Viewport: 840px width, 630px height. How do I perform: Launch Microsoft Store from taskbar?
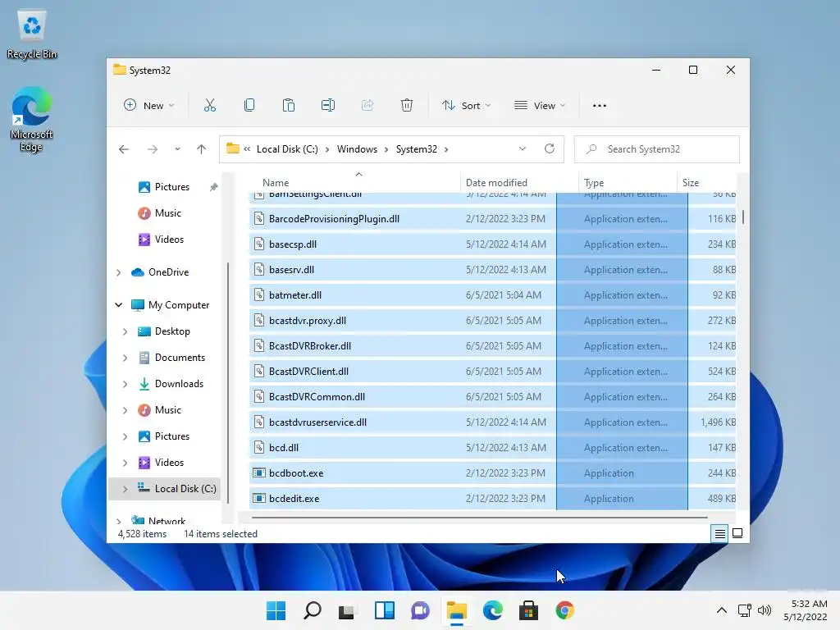tap(529, 610)
